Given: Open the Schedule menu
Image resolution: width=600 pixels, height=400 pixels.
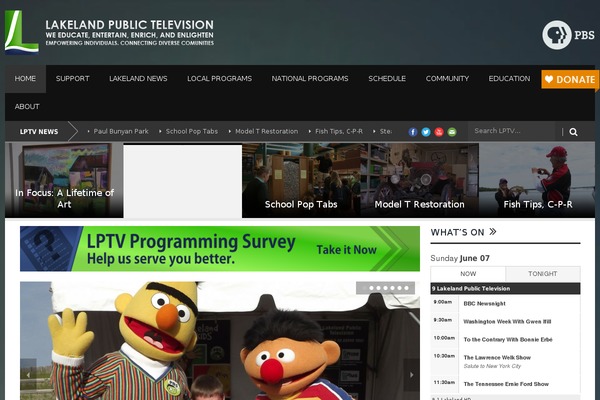Looking at the screenshot, I should [387, 78].
